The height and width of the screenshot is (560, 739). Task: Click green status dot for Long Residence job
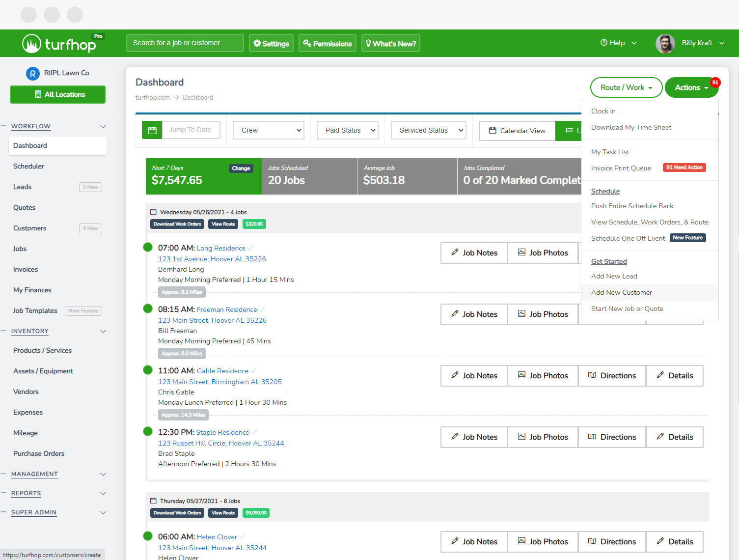[148, 247]
